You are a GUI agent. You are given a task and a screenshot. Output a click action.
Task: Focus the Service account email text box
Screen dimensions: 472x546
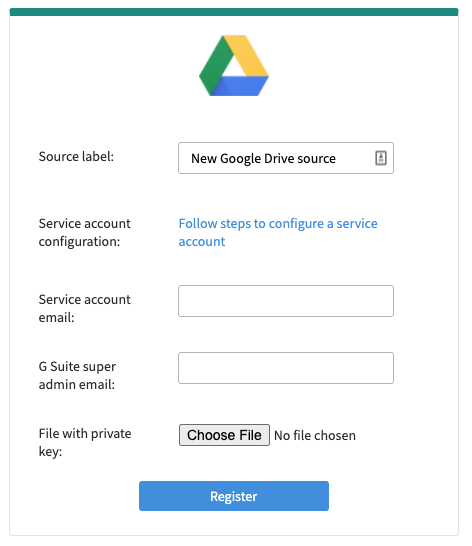coord(286,301)
